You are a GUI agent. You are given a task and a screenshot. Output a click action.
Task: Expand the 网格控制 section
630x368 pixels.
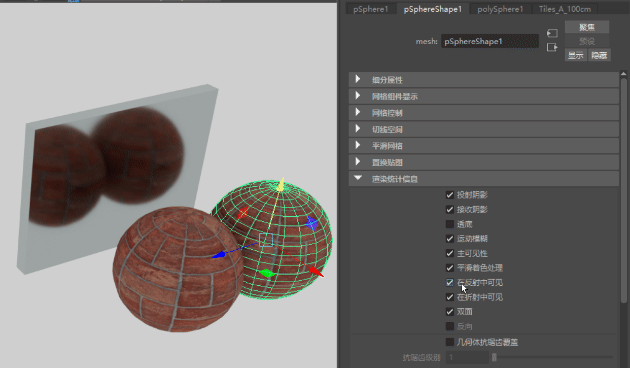[484, 112]
